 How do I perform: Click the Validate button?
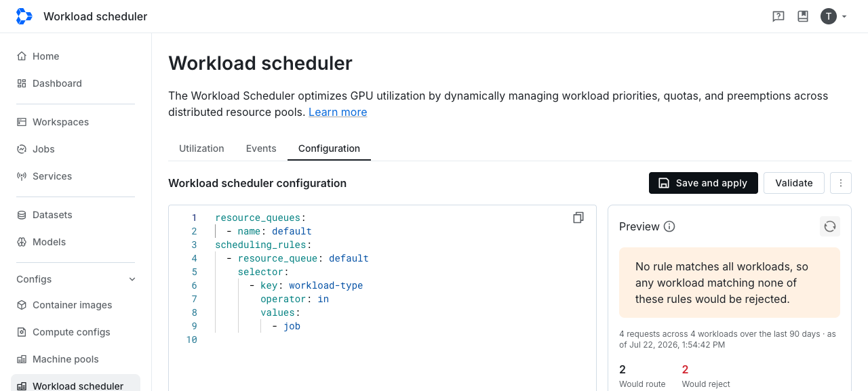point(794,183)
